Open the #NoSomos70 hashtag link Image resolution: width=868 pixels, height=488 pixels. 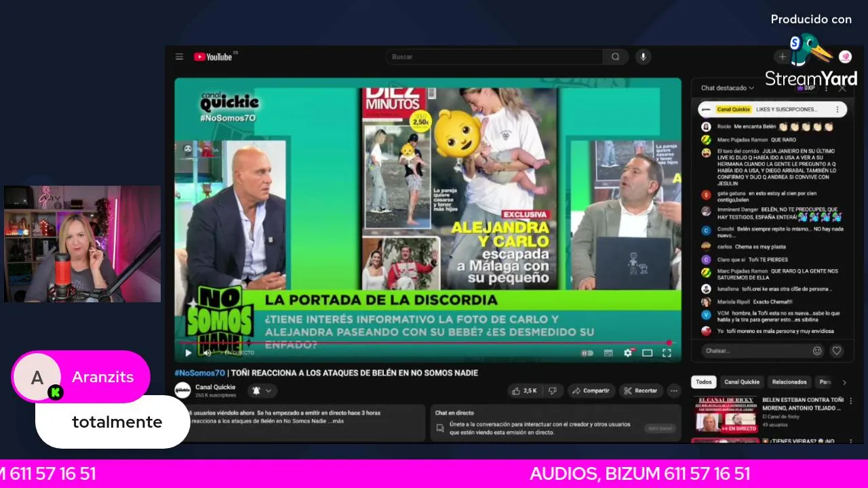199,373
